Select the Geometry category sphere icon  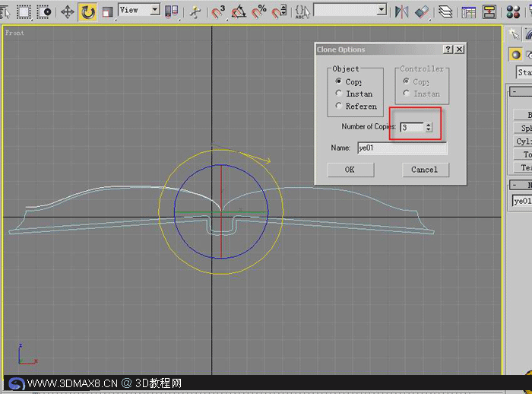(x=516, y=55)
